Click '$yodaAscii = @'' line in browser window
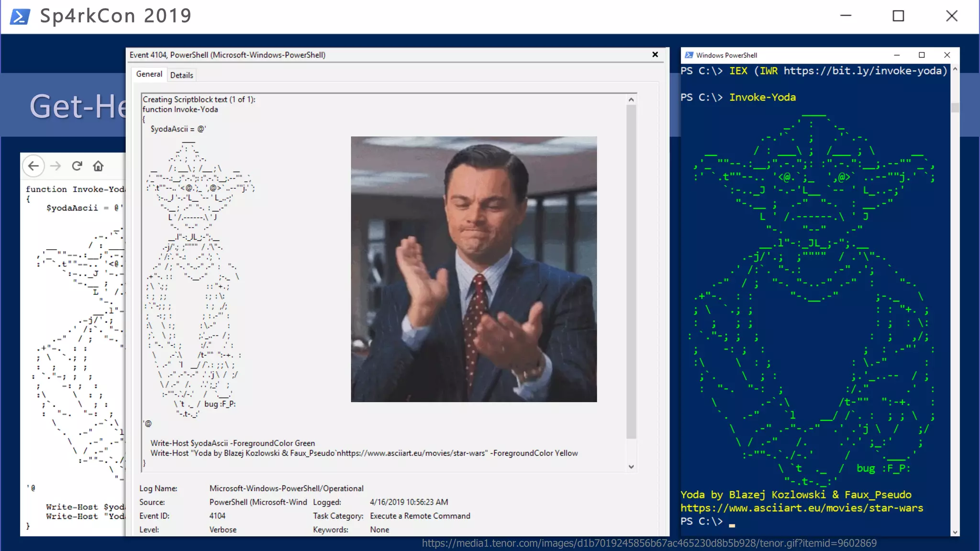This screenshot has height=551, width=980. [85, 208]
